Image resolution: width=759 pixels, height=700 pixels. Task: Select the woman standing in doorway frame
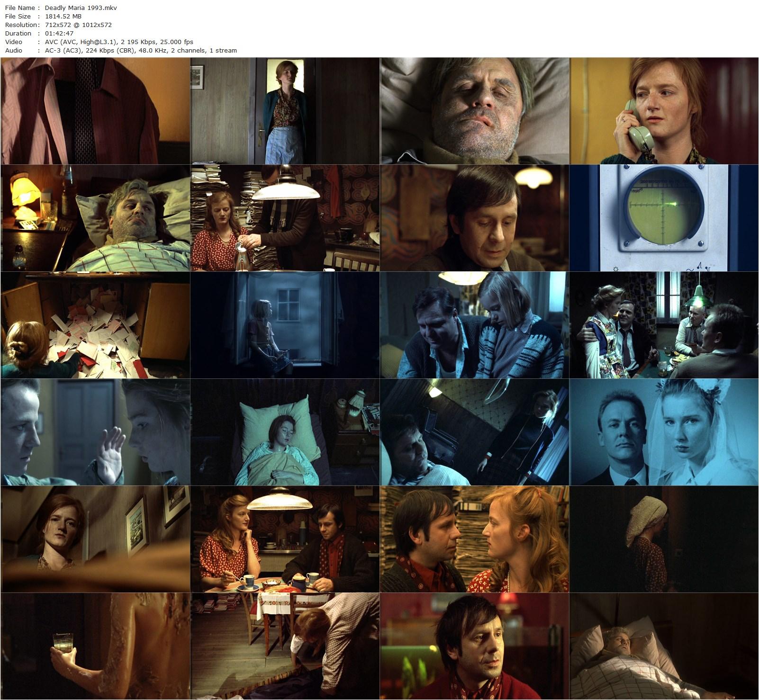pos(285,111)
